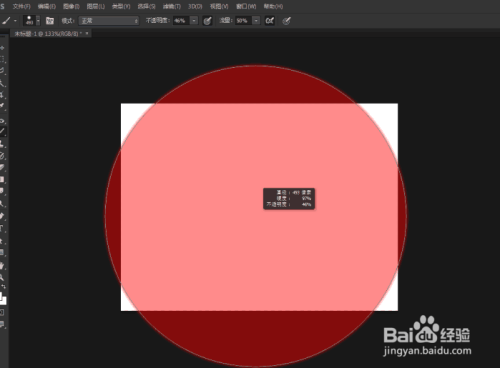500x368 pixels.
Task: Click the 流量 flow value field
Action: coord(243,21)
